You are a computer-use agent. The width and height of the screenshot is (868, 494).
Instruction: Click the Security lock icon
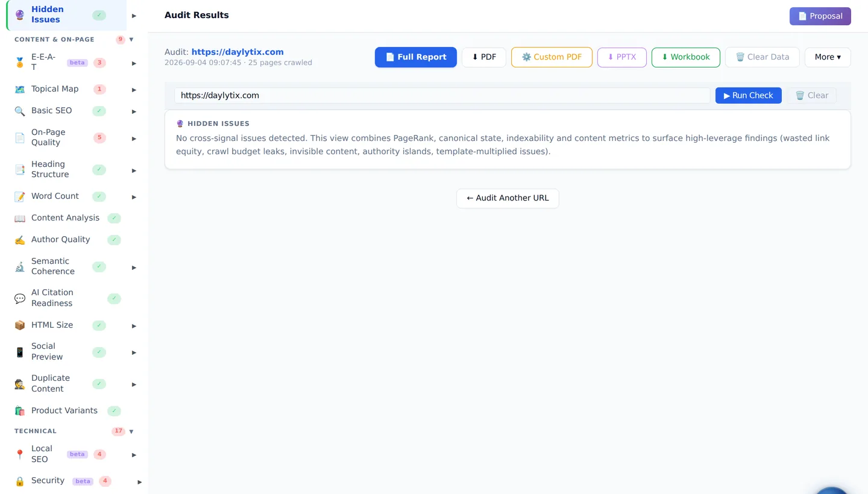click(x=20, y=481)
